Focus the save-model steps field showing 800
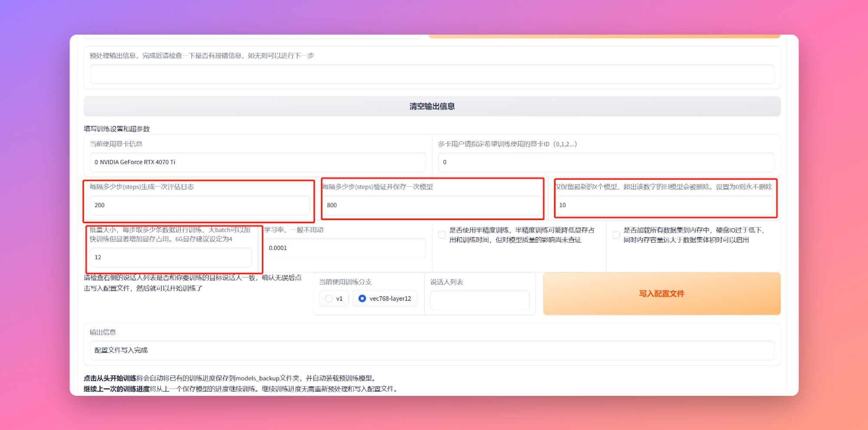 click(432, 205)
